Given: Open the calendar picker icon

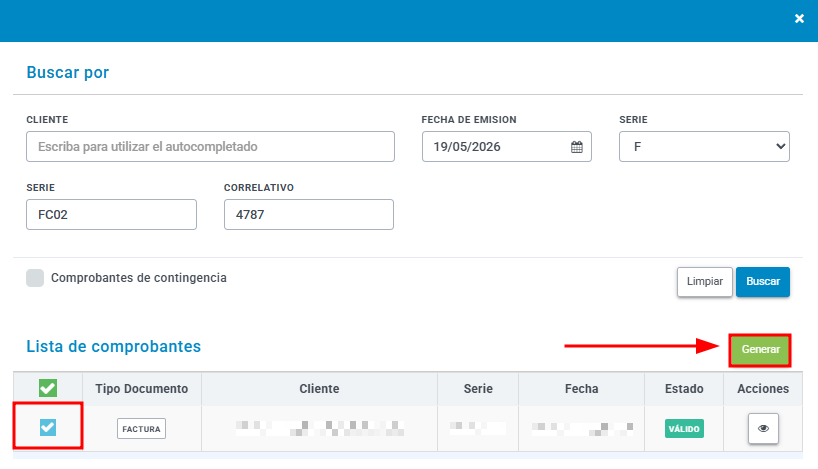Looking at the screenshot, I should pyautogui.click(x=576, y=147).
